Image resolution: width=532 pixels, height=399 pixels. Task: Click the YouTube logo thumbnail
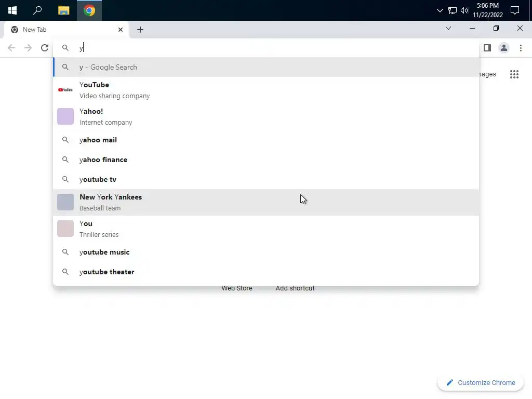tap(65, 90)
